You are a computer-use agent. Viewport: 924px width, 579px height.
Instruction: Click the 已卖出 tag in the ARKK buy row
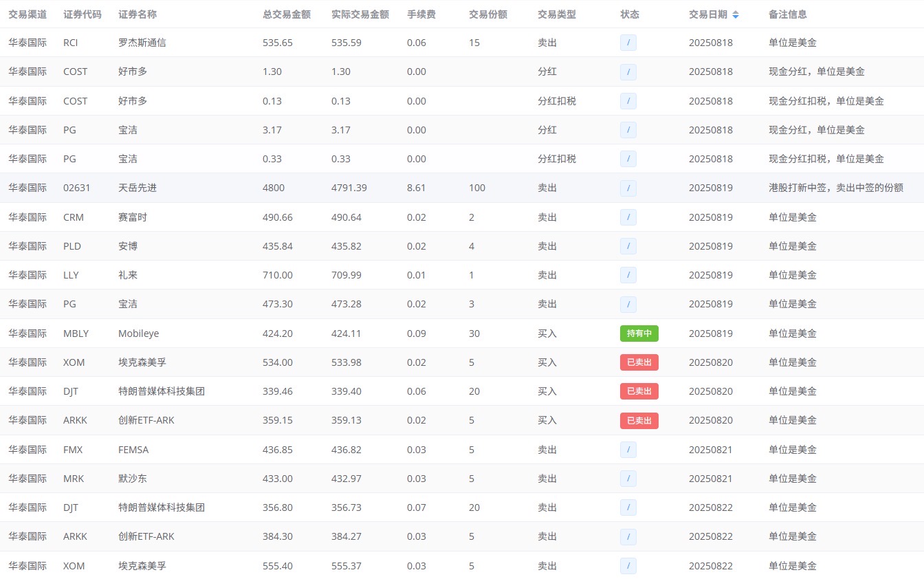point(639,420)
